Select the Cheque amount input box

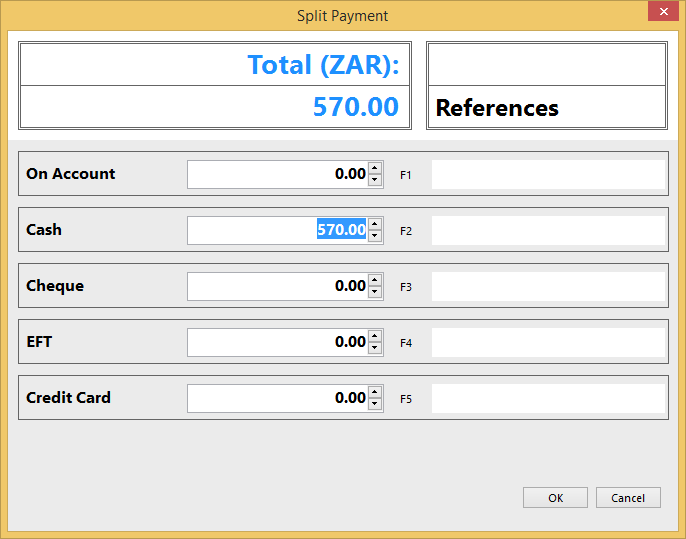click(277, 286)
